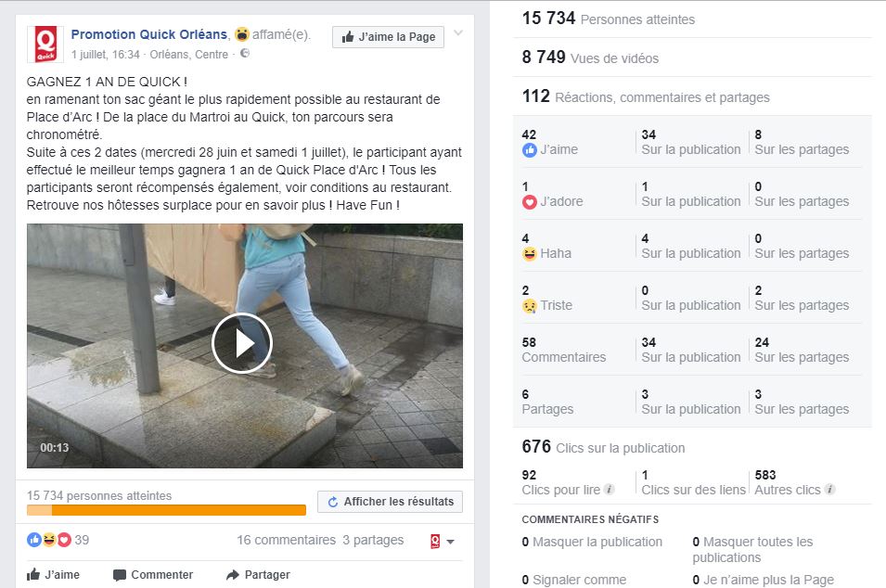Click the reaction icons next to 39
Screen dimensions: 886x588
49,540
